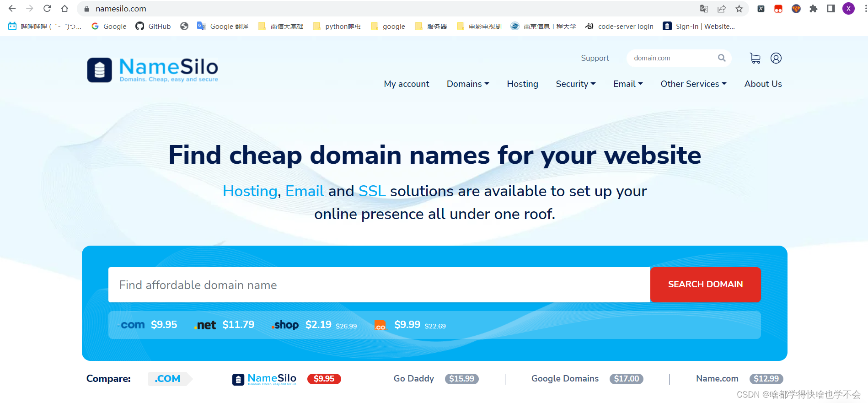
Task: Open the google bookmark folder
Action: tap(388, 27)
